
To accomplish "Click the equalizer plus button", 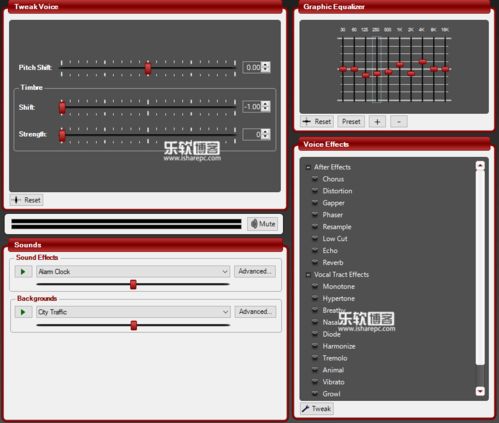I will [x=377, y=122].
